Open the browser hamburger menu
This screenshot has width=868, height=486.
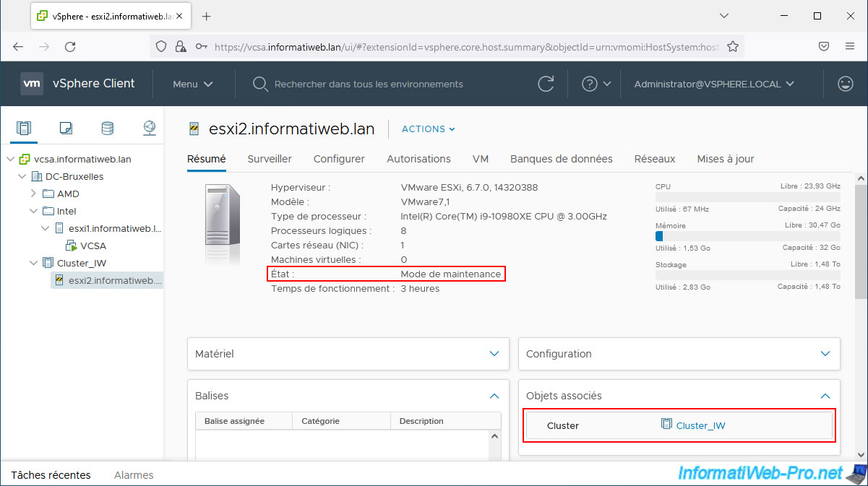pyautogui.click(x=850, y=46)
